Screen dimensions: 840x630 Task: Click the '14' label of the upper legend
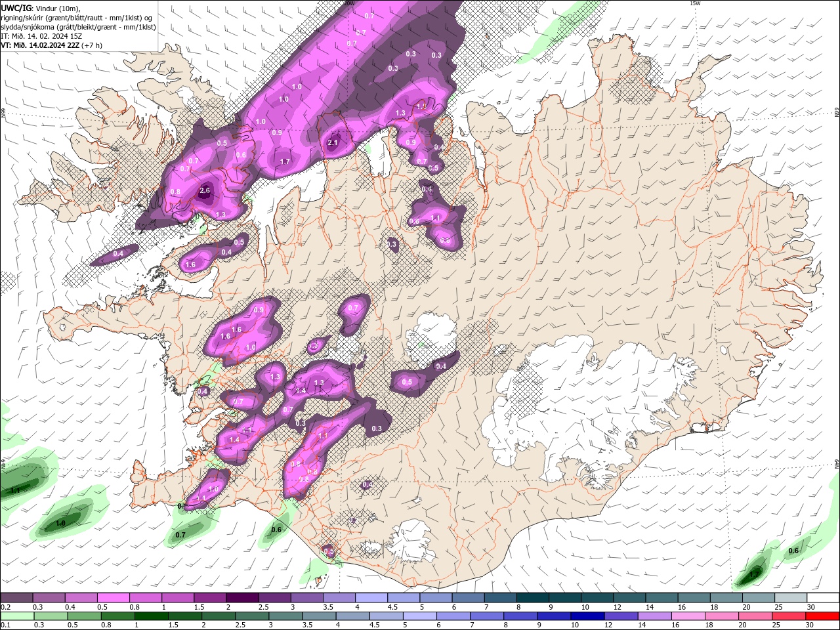[x=650, y=608]
